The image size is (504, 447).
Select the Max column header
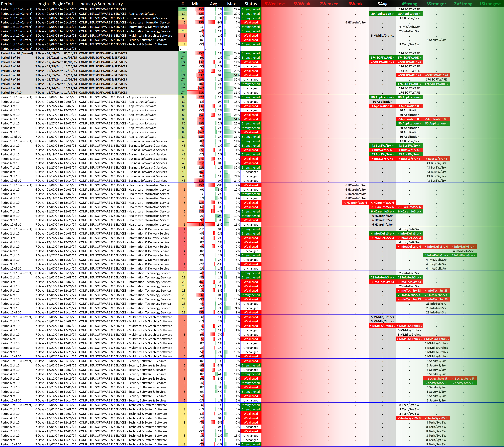click(231, 4)
